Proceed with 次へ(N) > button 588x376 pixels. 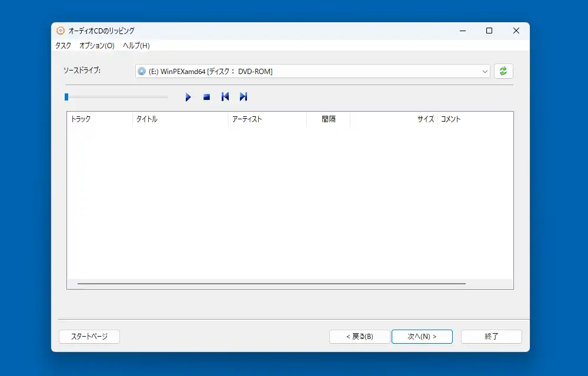tap(422, 337)
